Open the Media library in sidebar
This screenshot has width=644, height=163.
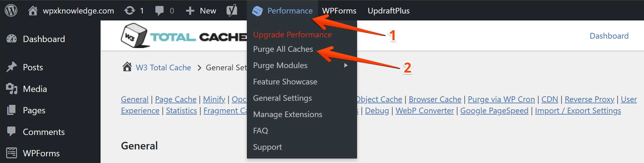coord(35,89)
